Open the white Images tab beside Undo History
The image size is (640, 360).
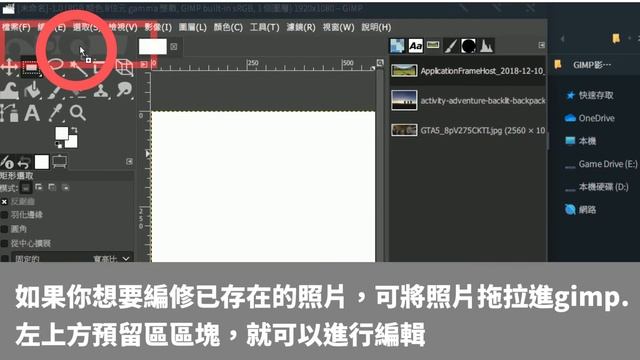click(x=42, y=162)
